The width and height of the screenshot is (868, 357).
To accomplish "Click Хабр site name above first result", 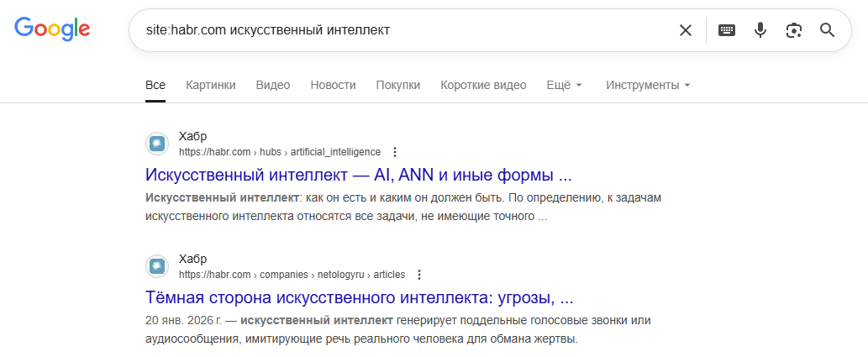I will tap(192, 136).
